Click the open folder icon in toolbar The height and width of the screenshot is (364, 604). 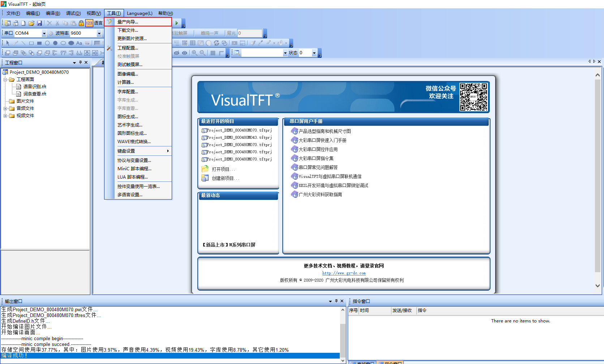(x=31, y=23)
